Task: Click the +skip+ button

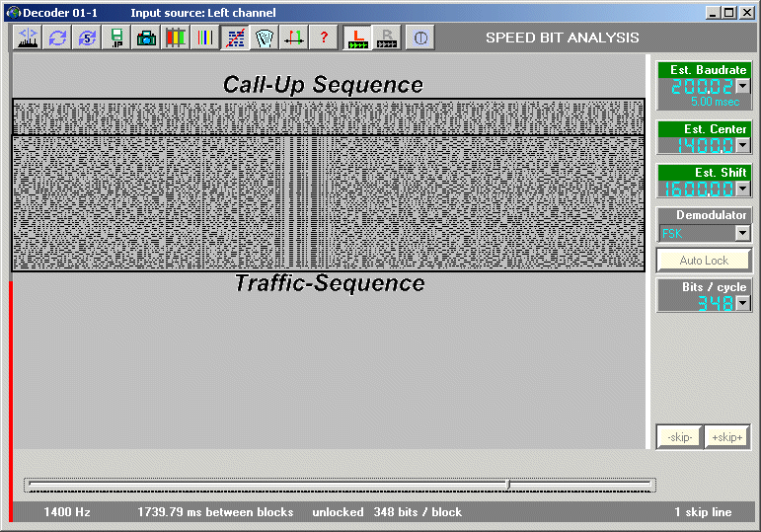Action: pyautogui.click(x=727, y=437)
